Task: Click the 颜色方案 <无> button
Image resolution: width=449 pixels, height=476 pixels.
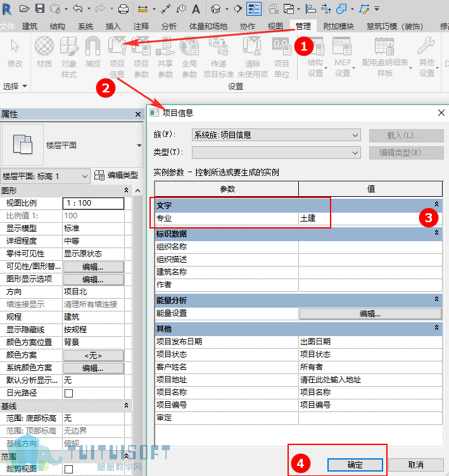Action: point(93,356)
